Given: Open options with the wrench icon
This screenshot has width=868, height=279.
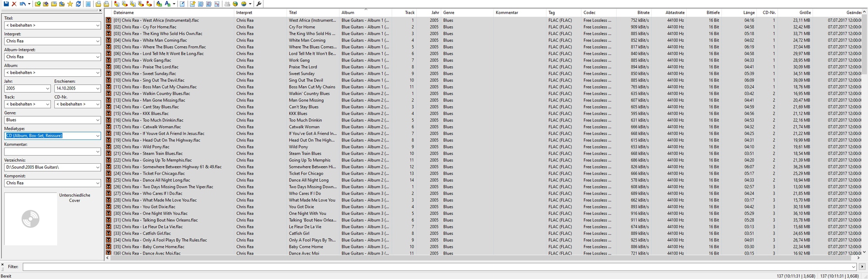Looking at the screenshot, I should pyautogui.click(x=259, y=4).
